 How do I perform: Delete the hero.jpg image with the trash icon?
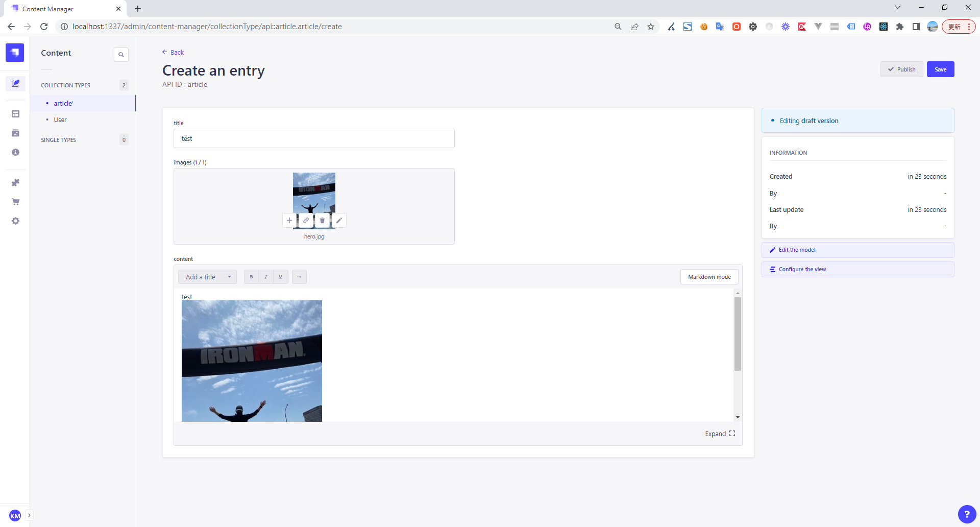point(322,221)
